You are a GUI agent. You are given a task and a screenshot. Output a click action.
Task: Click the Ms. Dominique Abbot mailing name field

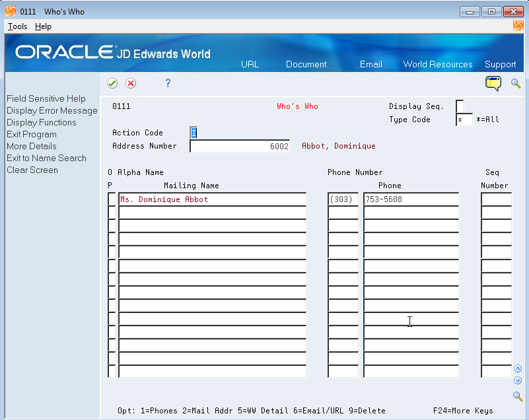pyautogui.click(x=212, y=199)
